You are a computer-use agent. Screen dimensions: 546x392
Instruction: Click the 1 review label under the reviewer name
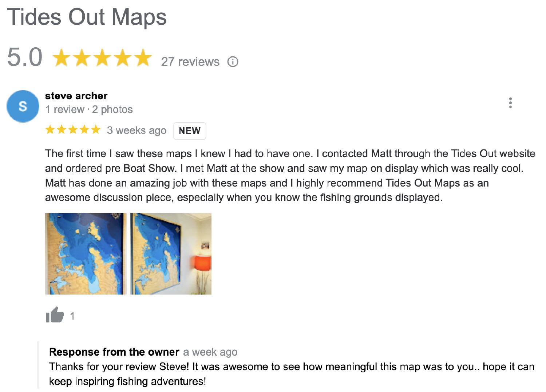65,109
